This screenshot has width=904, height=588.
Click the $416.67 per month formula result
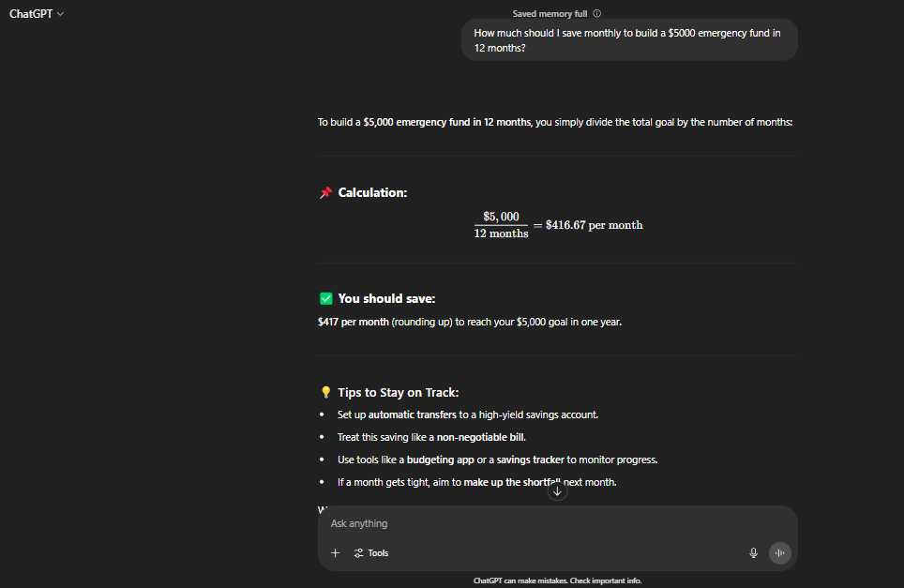(x=594, y=225)
